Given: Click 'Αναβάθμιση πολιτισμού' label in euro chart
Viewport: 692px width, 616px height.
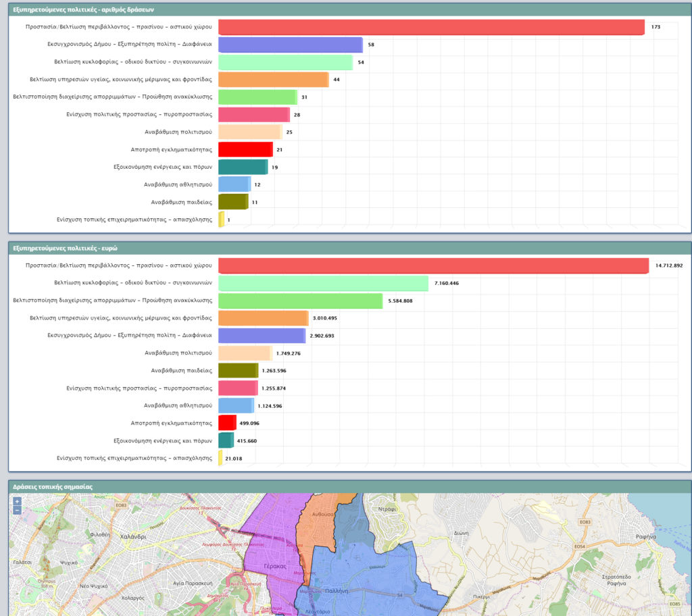Looking at the screenshot, I should click(179, 353).
